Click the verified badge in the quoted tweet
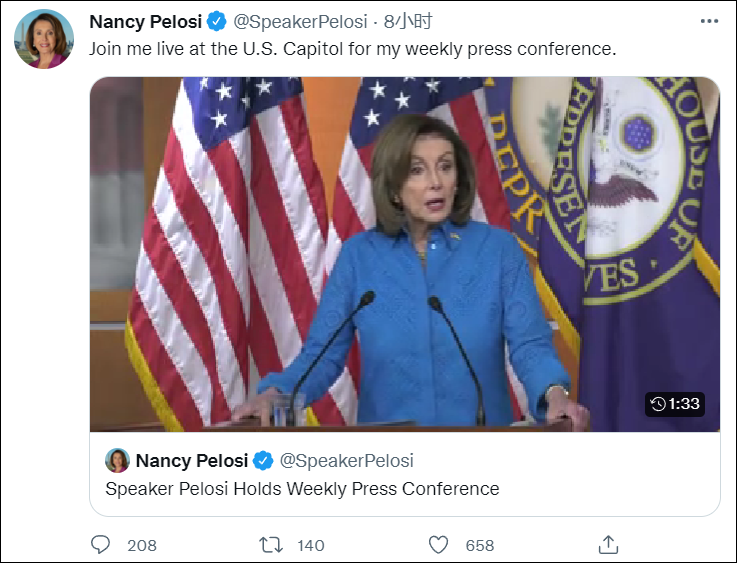 [262, 461]
